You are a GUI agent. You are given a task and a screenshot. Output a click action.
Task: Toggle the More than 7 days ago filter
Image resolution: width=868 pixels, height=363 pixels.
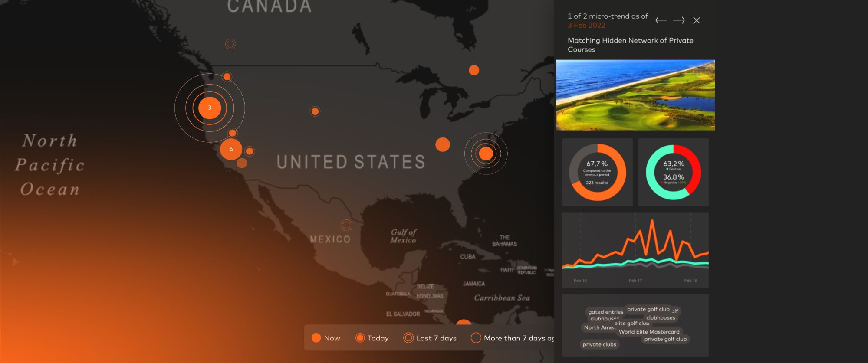[x=512, y=338]
